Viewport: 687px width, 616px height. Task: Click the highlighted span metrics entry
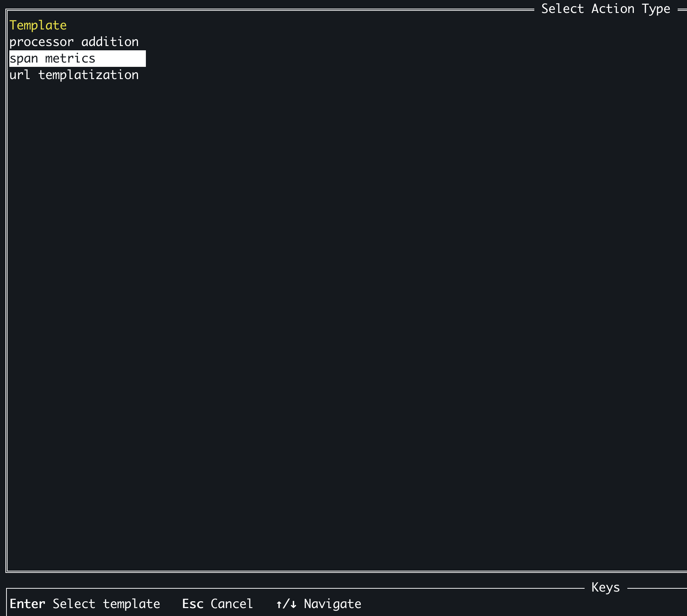point(52,58)
